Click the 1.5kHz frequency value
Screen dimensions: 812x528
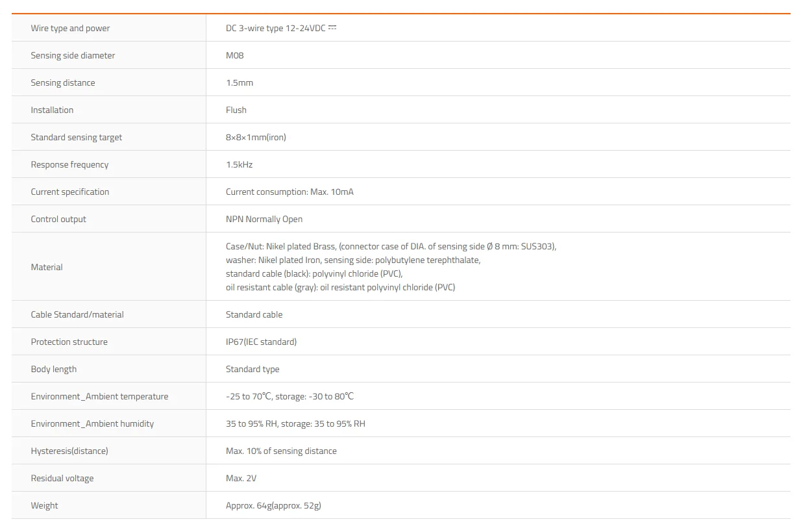(239, 164)
